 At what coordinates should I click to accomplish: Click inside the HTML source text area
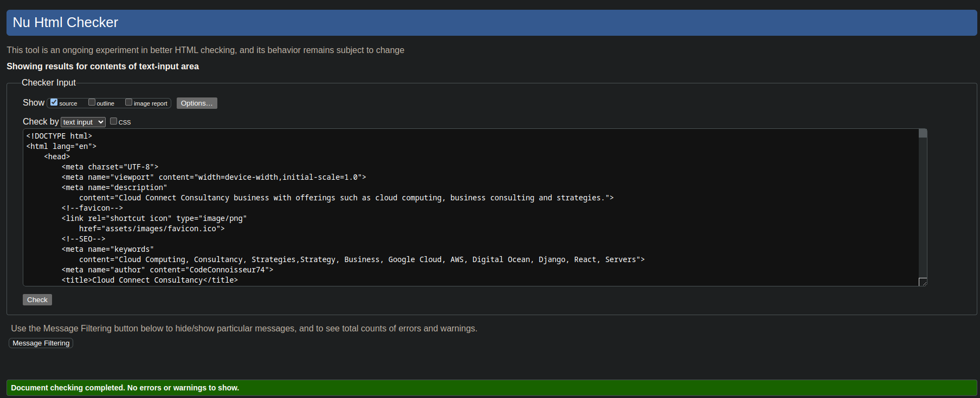[x=470, y=207]
